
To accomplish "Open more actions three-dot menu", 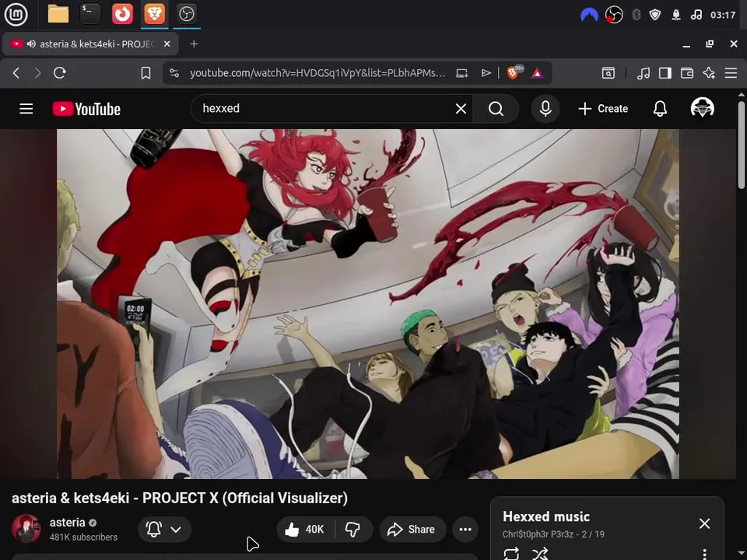I will [x=465, y=529].
